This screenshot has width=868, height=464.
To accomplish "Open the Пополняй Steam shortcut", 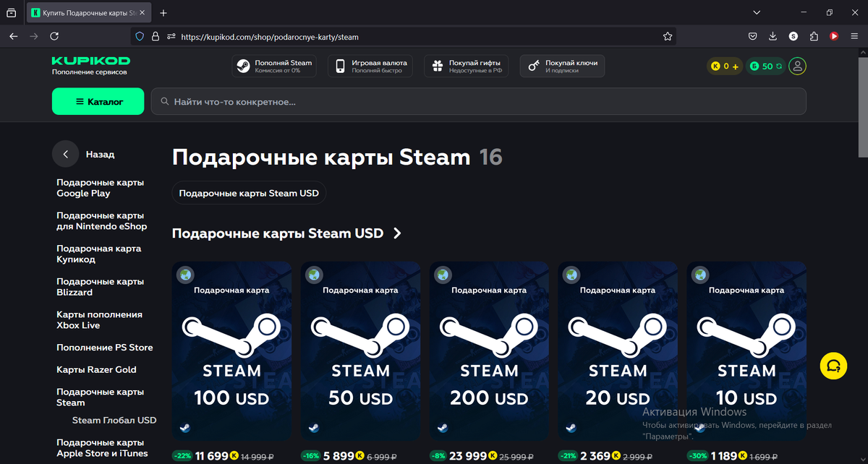I will tap(275, 66).
